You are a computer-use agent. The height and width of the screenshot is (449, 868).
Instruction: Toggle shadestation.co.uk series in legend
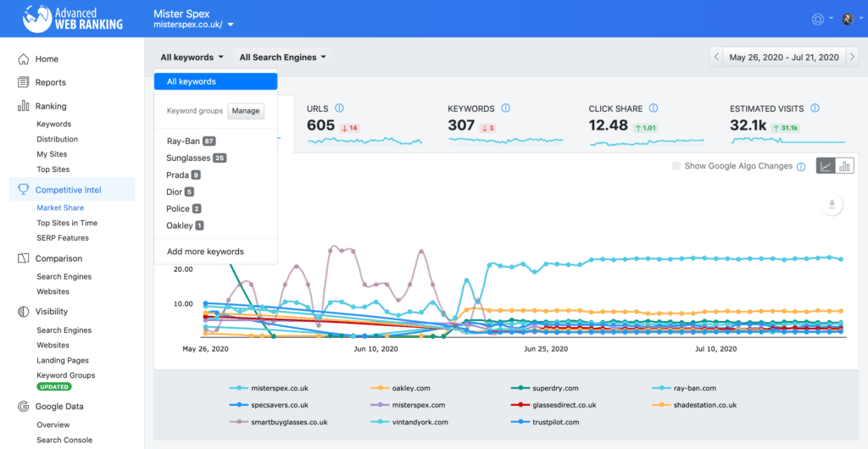point(695,405)
